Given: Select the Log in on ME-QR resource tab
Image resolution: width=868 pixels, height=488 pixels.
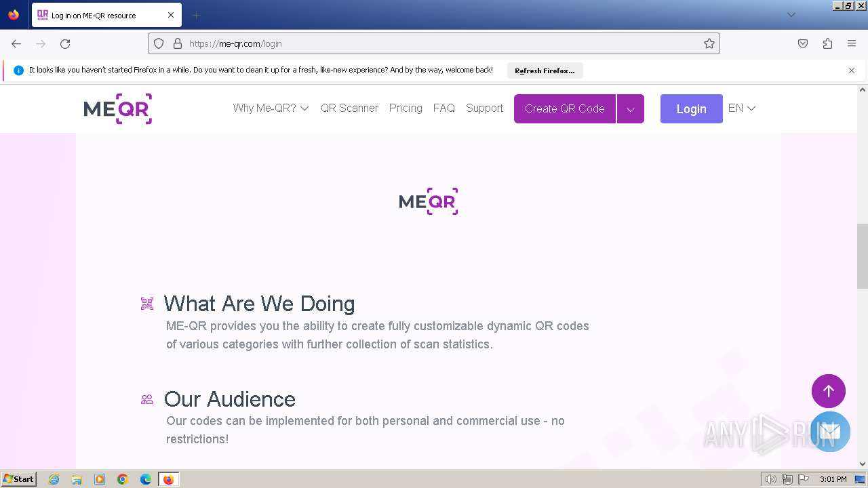Looking at the screenshot, I should pos(106,15).
